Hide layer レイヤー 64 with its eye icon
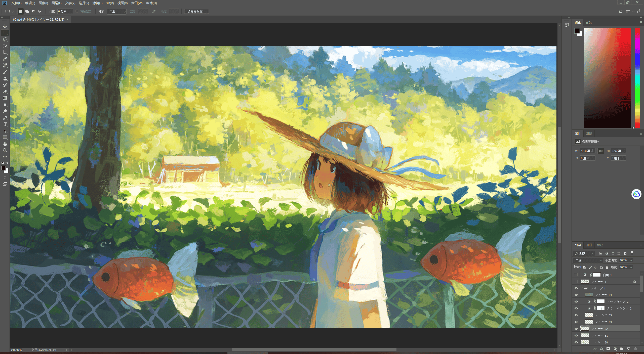The image size is (644, 354). 576,295
